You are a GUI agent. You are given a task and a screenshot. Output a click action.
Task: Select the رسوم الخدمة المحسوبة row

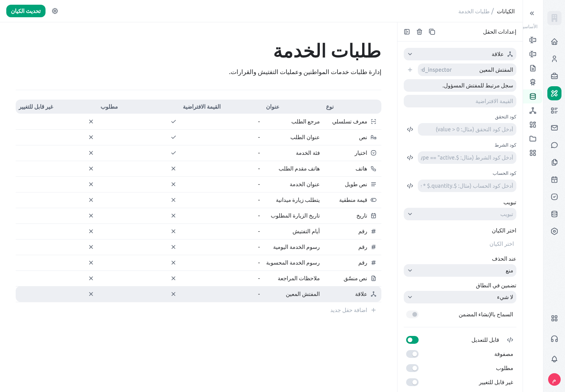[x=199, y=263]
